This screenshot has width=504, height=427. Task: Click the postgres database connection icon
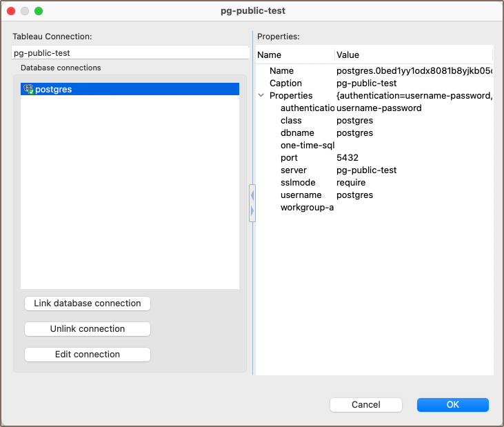pyautogui.click(x=28, y=89)
